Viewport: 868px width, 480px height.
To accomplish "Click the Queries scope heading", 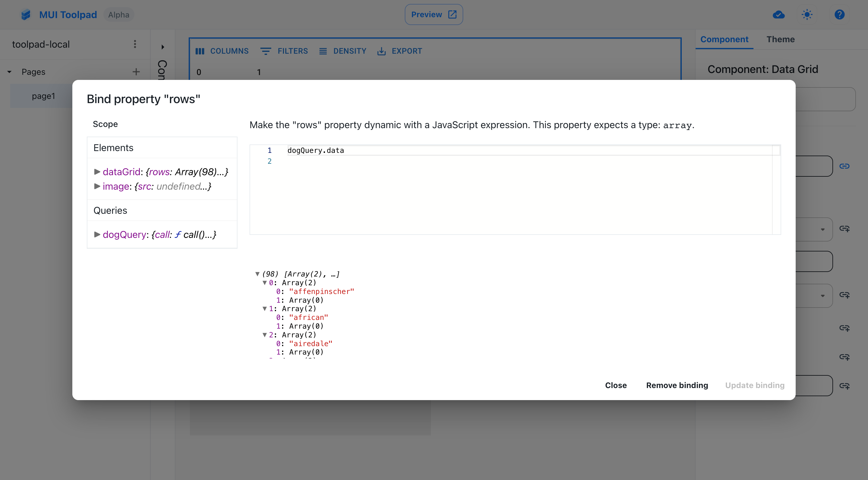I will coord(110,210).
